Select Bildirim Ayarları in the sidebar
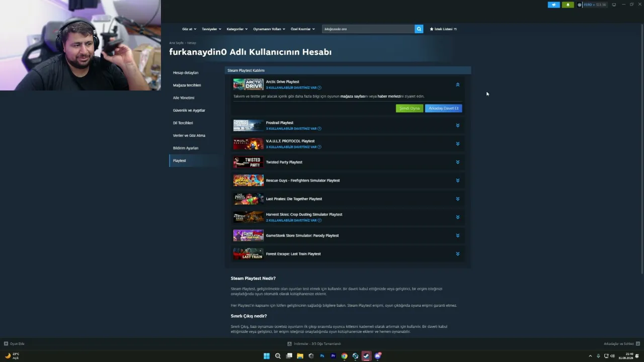Image resolution: width=644 pixels, height=362 pixels. coord(186,148)
